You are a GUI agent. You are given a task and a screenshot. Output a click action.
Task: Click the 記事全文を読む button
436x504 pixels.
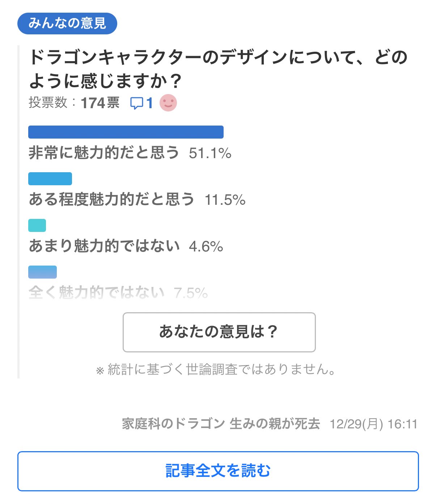click(x=218, y=471)
